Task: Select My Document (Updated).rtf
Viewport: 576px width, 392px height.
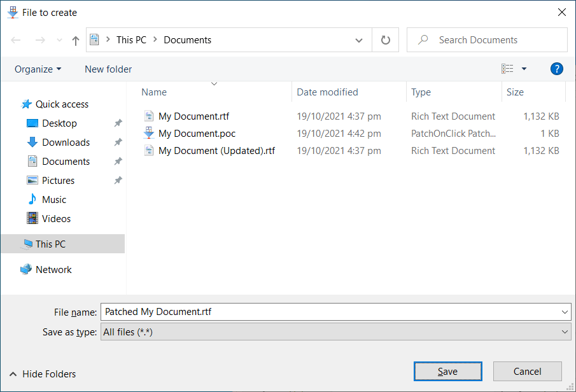Action: click(x=217, y=151)
